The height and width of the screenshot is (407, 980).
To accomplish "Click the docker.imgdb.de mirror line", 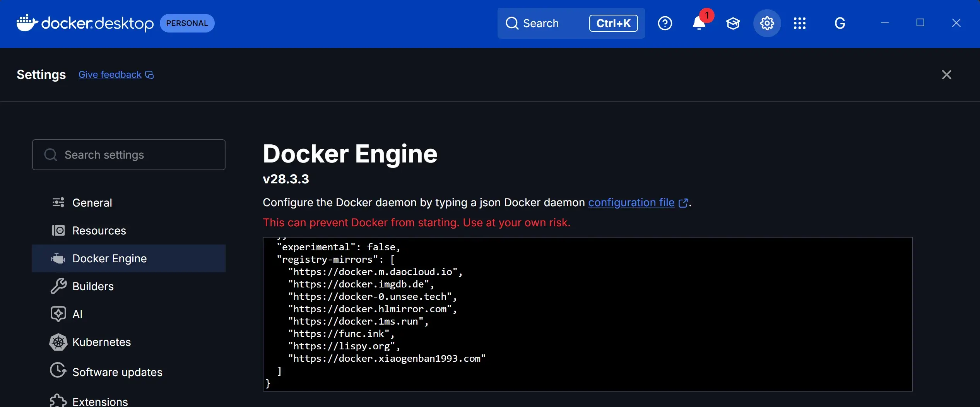I will 361,284.
